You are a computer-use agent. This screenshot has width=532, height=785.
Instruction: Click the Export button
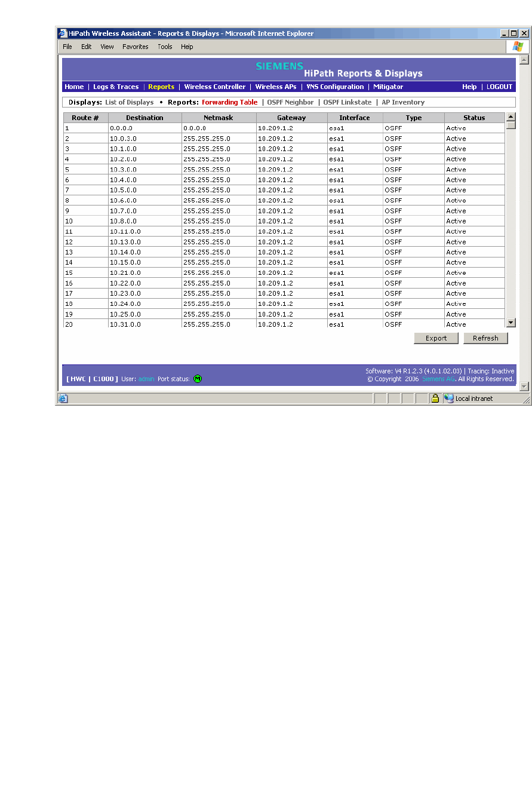(436, 338)
